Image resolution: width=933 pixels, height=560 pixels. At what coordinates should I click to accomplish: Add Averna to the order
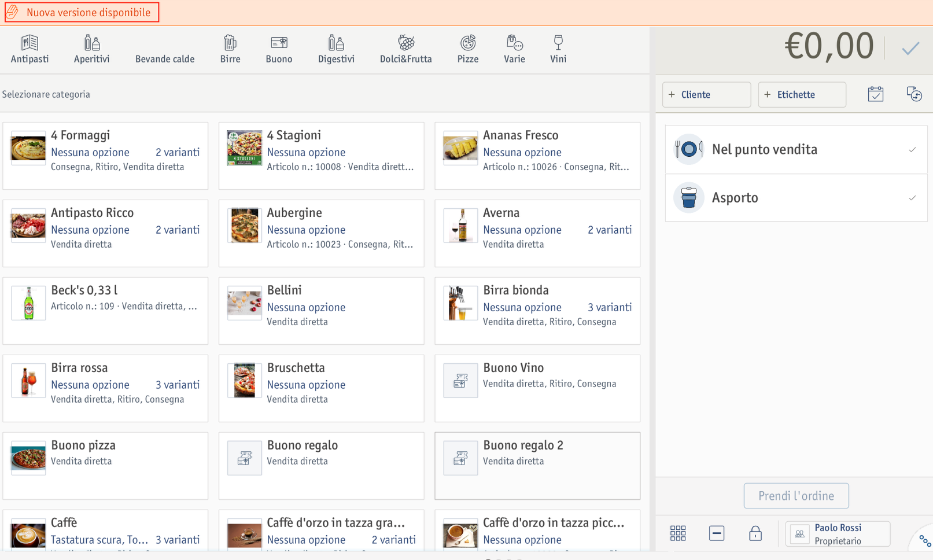coord(537,233)
